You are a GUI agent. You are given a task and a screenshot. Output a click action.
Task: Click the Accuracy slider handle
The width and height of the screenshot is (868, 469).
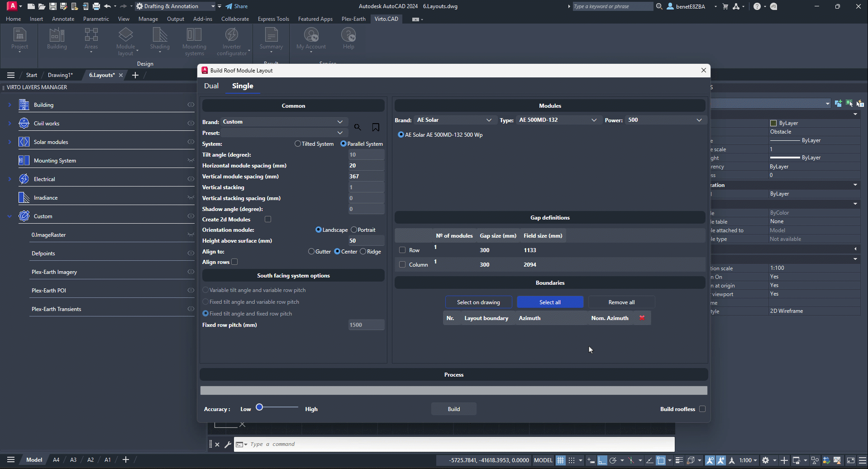259,407
